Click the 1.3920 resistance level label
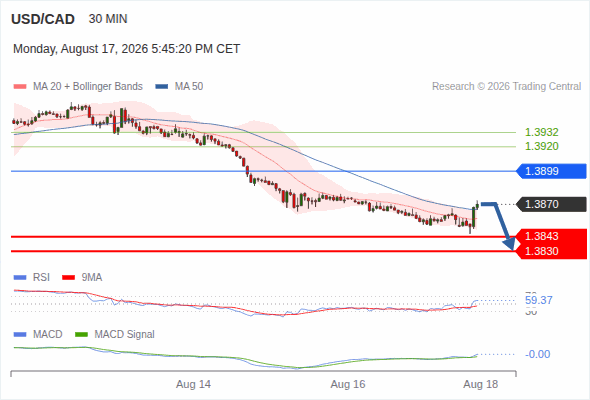Image resolution: width=590 pixels, height=400 pixels. [541, 146]
